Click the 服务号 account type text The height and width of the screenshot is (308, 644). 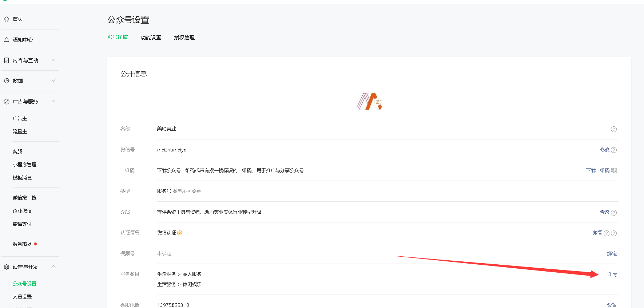pos(164,191)
